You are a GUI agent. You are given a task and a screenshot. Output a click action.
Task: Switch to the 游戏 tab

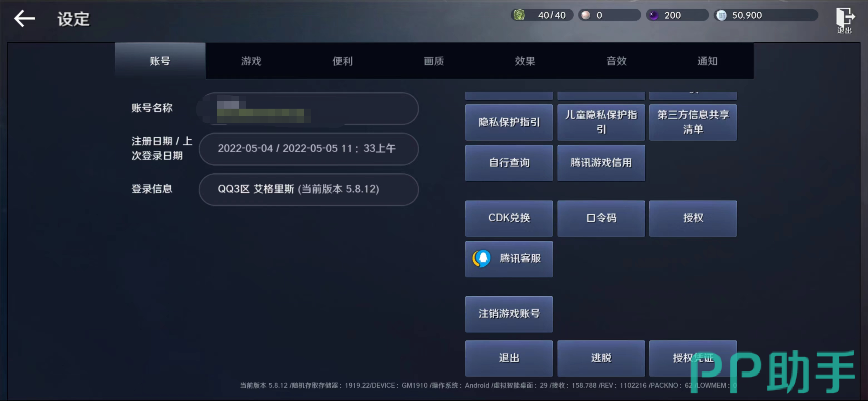click(251, 61)
